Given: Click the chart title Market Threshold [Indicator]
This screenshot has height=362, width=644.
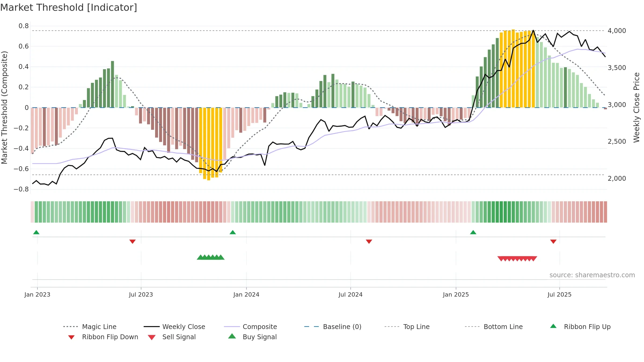Looking at the screenshot, I should click(x=69, y=8).
